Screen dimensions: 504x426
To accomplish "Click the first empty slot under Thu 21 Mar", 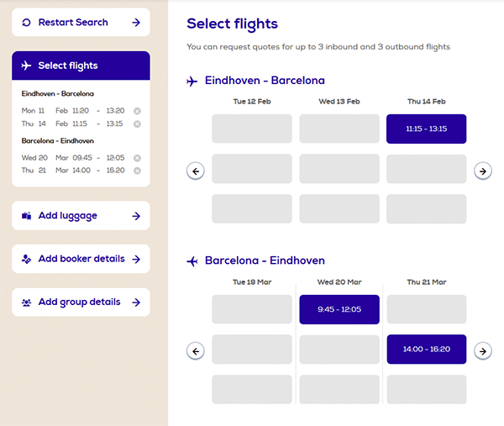I will 427,309.
